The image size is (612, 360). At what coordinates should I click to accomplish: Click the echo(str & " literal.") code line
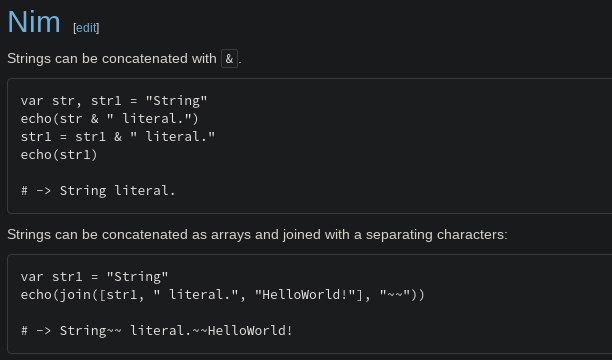pos(110,119)
